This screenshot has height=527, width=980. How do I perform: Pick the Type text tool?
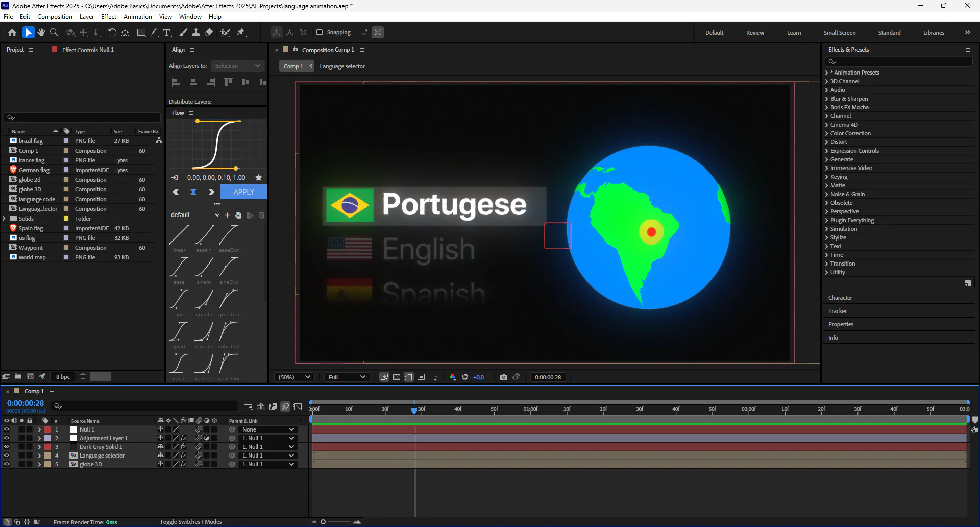[x=167, y=32]
